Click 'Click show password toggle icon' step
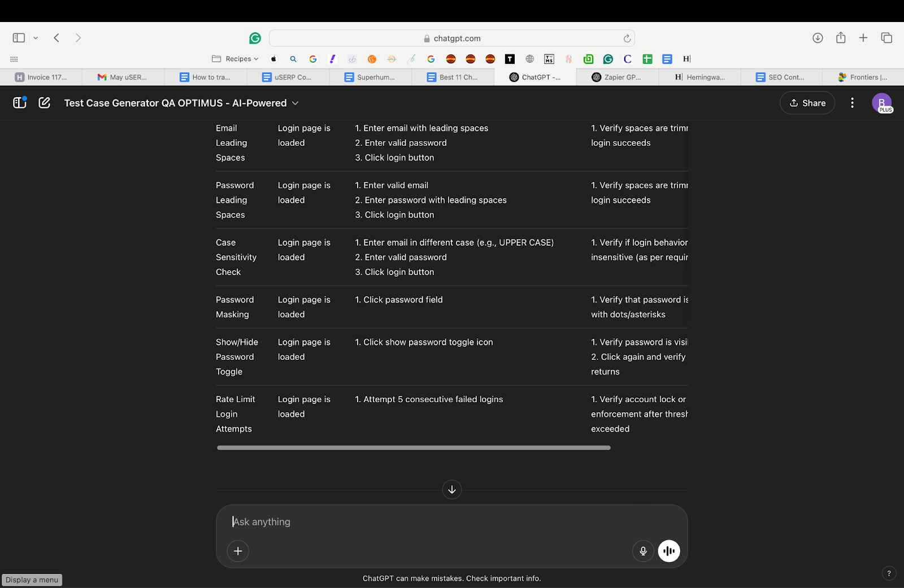Viewport: 904px width, 588px height. (x=424, y=342)
